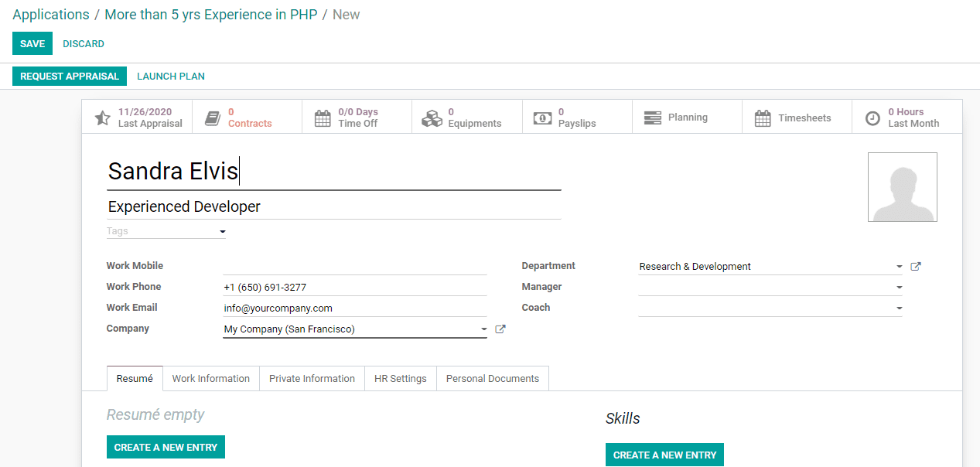Click the Work Email field
Viewport: 980px width, 467px height.
point(355,308)
